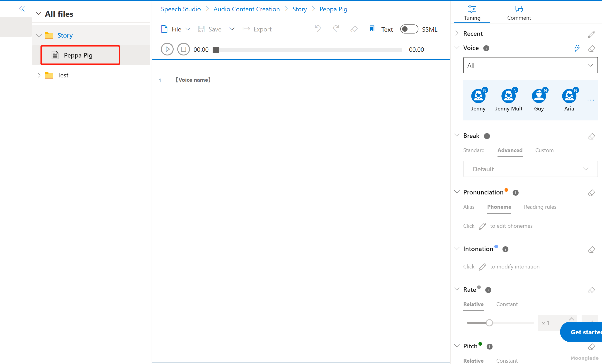Select the Reading rules tab
The image size is (602, 364).
[x=540, y=207]
